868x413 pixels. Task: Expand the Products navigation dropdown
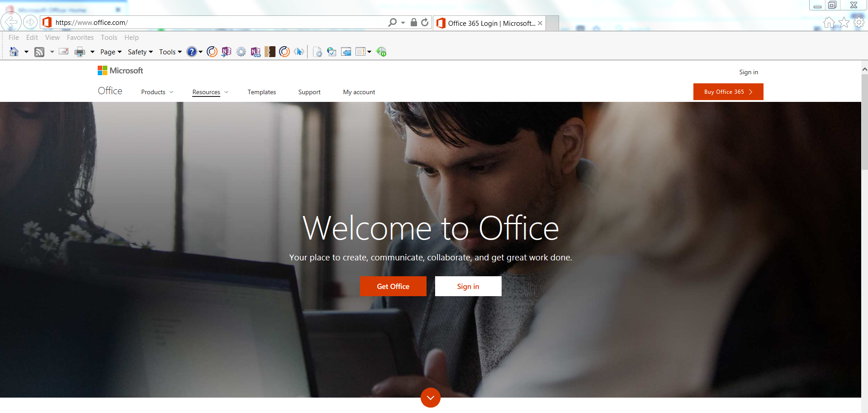click(157, 92)
